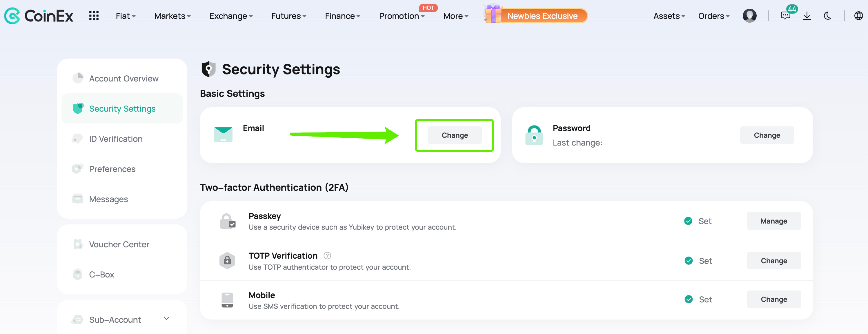This screenshot has width=868, height=334.
Task: Expand the Assets dropdown
Action: coord(669,16)
